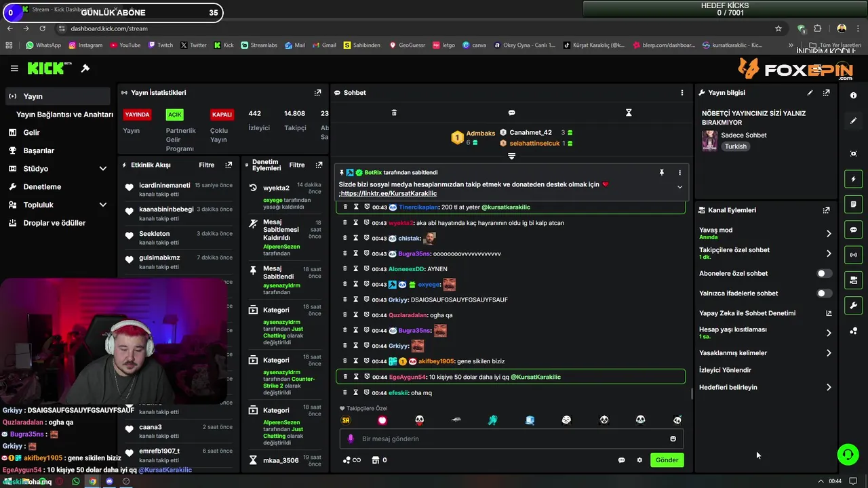Open the WhatsApp bookmark
The image size is (868, 488).
coord(43,45)
